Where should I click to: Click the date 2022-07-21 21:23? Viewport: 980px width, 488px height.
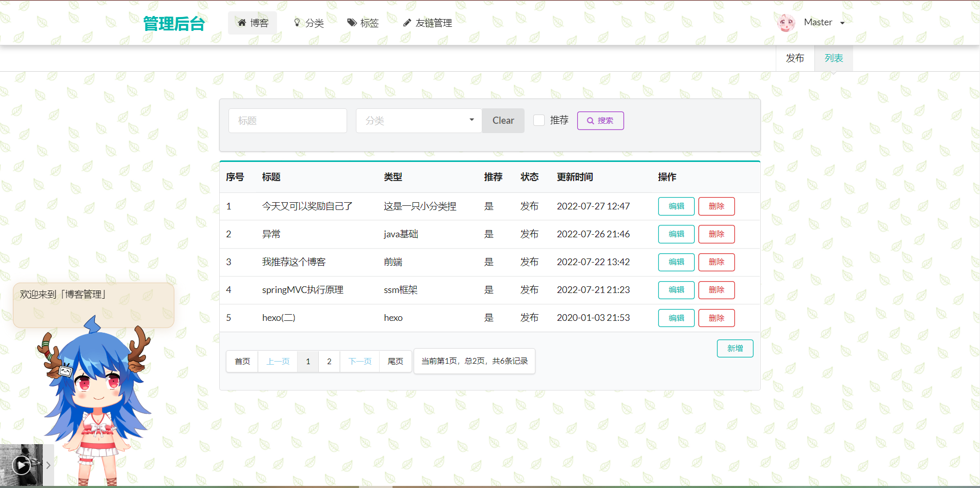[593, 290]
